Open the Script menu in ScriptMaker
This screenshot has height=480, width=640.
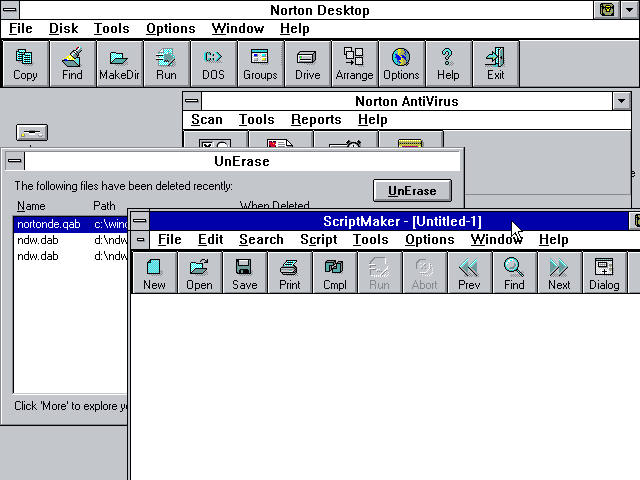point(318,240)
